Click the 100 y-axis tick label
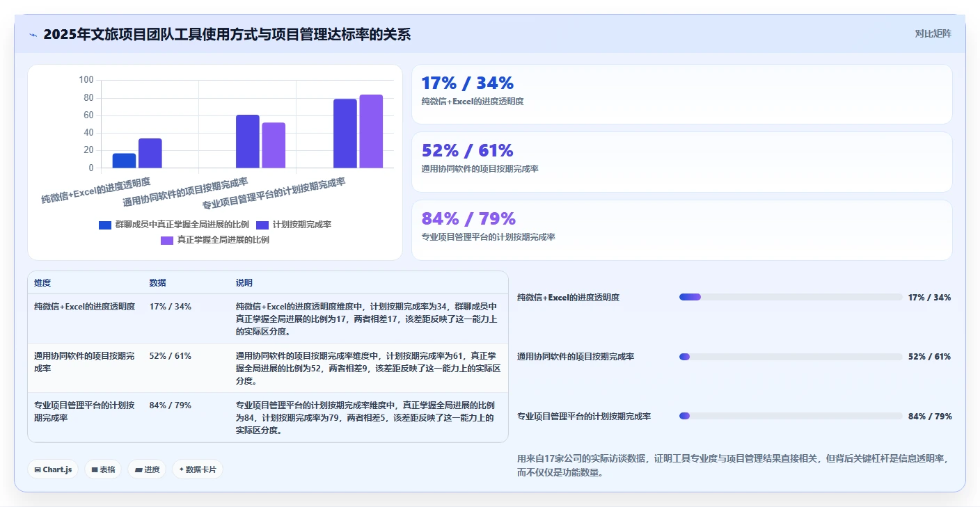This screenshot has height=507, width=980. point(86,80)
